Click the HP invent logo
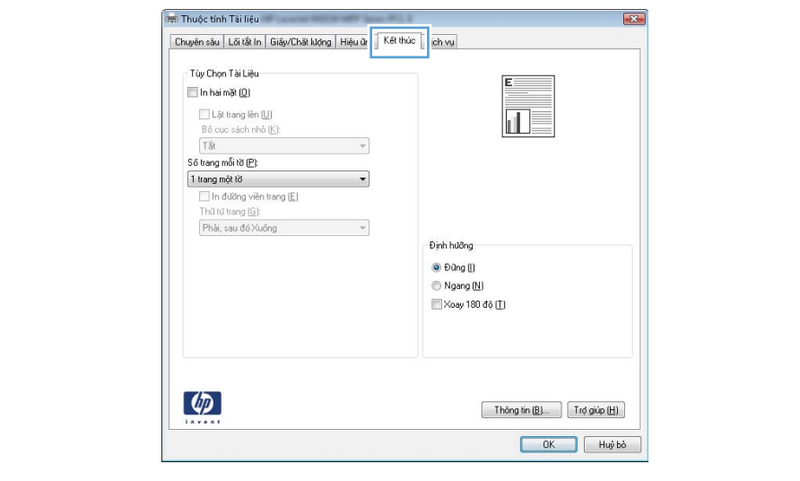 (x=203, y=407)
